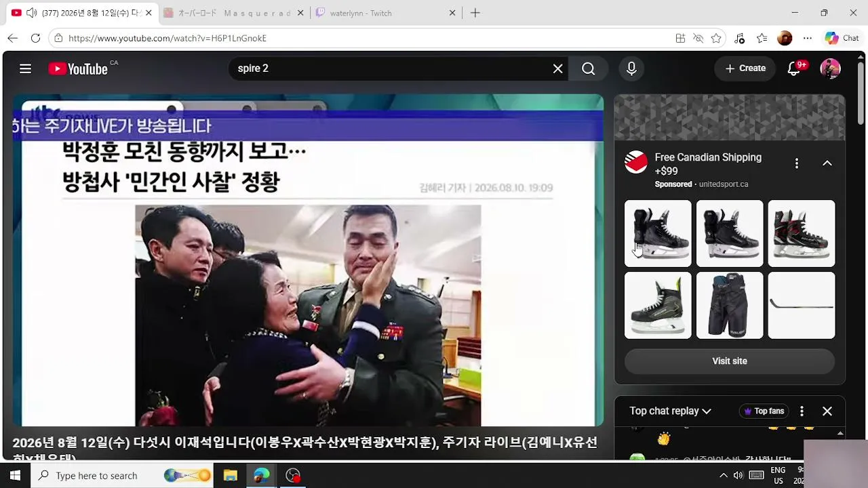868x488 pixels.
Task: Click the tracking prevention eye icon
Action: (698, 38)
